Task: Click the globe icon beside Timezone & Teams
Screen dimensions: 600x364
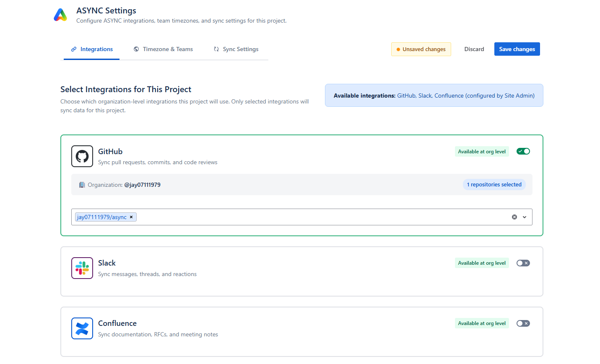Action: point(136,49)
